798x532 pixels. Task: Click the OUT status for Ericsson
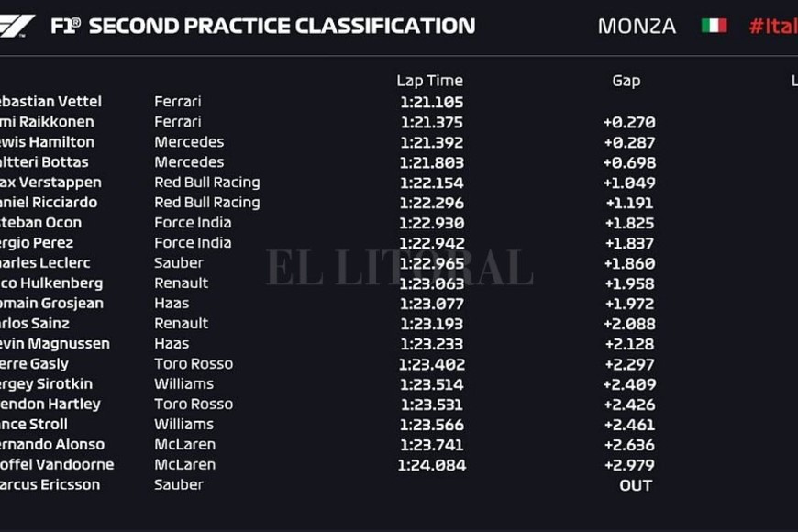click(x=635, y=485)
